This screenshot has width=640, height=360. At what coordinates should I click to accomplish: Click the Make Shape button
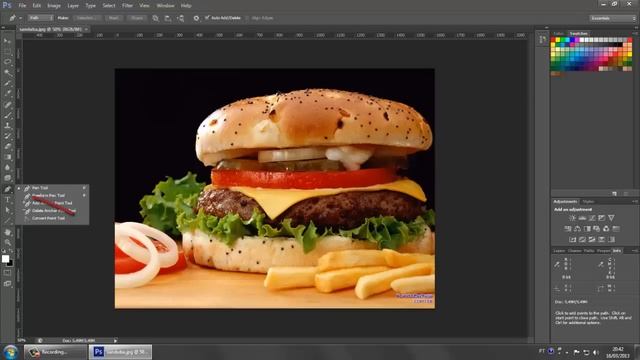tap(137, 18)
